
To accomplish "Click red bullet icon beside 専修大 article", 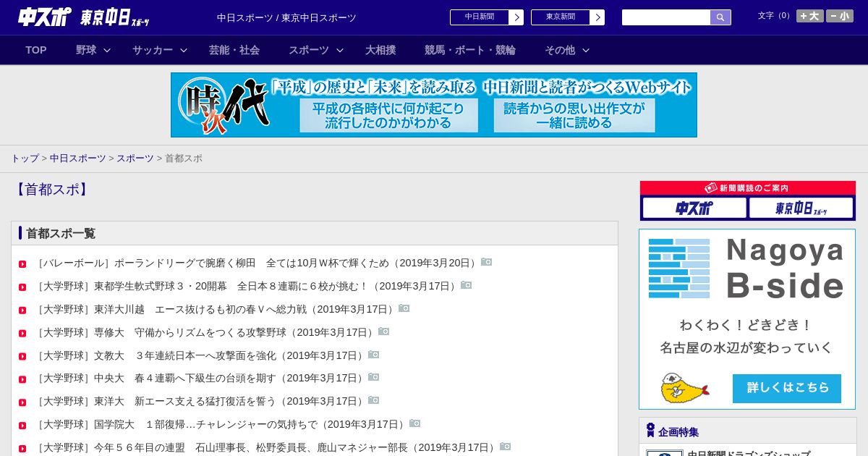I will coord(22,334).
